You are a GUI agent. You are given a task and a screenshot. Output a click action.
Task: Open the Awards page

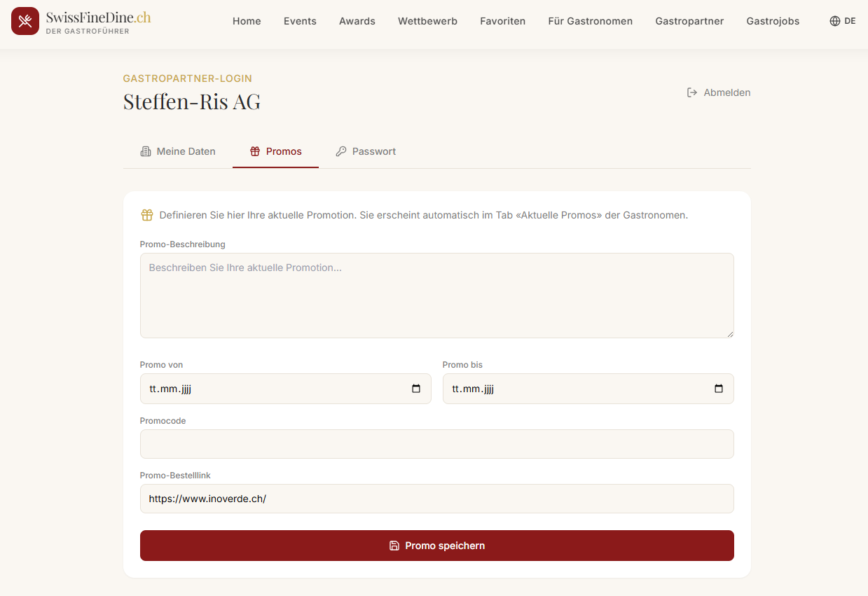[x=357, y=21]
